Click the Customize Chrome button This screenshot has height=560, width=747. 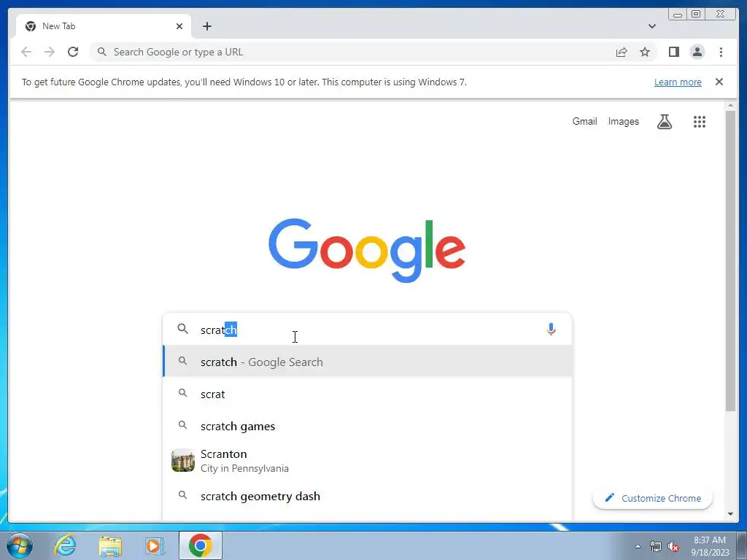click(652, 498)
